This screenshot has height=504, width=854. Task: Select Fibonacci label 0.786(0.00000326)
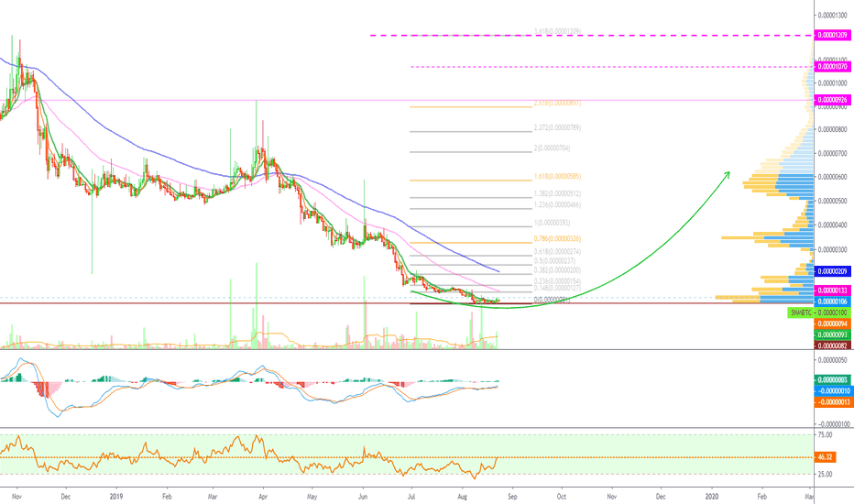tap(557, 239)
